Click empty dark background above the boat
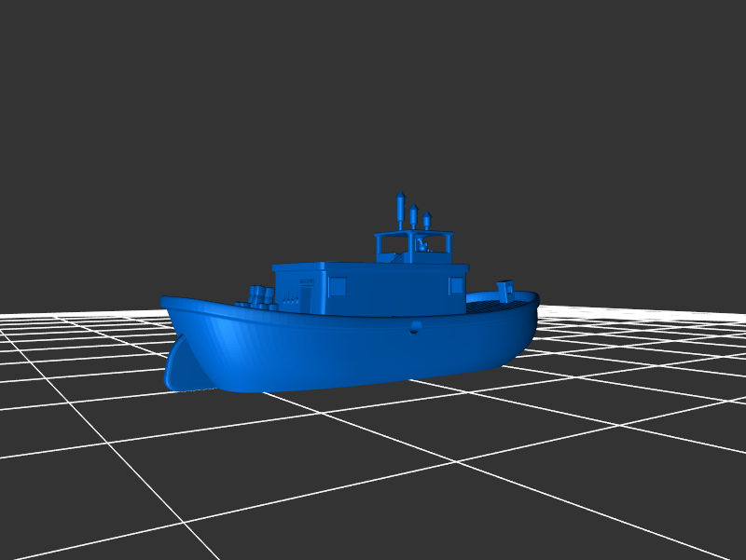The image size is (746, 560). (x=373, y=93)
